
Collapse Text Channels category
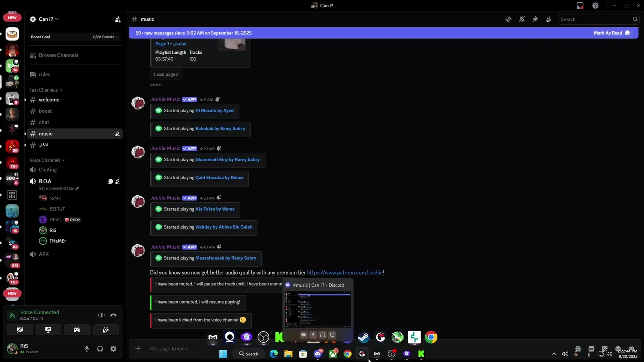(46, 90)
